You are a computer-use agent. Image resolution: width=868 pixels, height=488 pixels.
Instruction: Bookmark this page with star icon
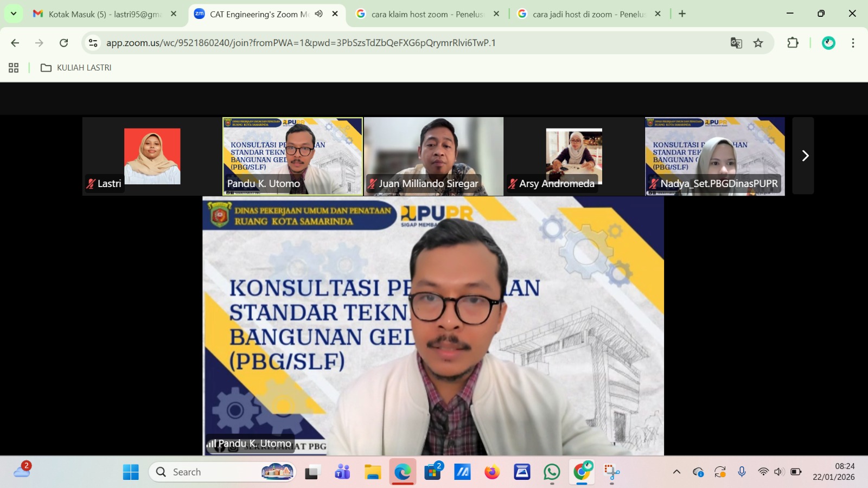coord(758,43)
